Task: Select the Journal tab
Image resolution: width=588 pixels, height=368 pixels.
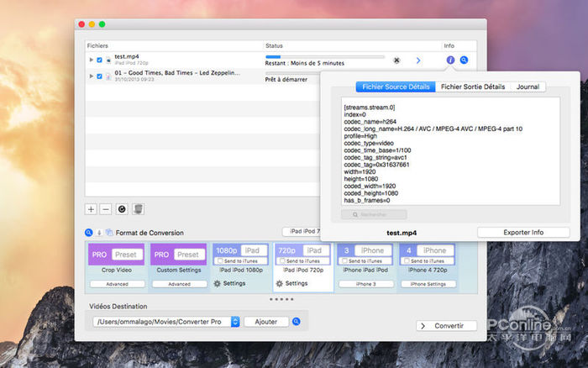Action: coord(528,87)
